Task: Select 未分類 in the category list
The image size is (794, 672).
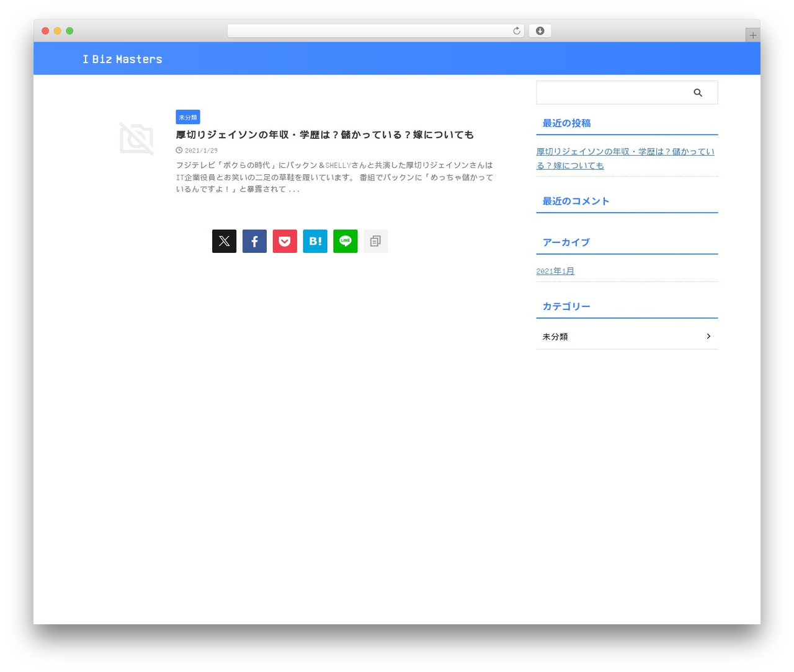Action: click(x=627, y=336)
